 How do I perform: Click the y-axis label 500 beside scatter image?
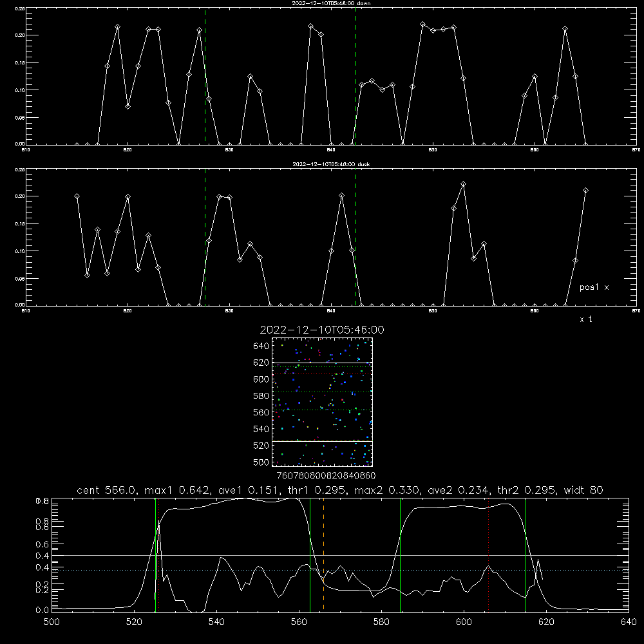[261, 462]
